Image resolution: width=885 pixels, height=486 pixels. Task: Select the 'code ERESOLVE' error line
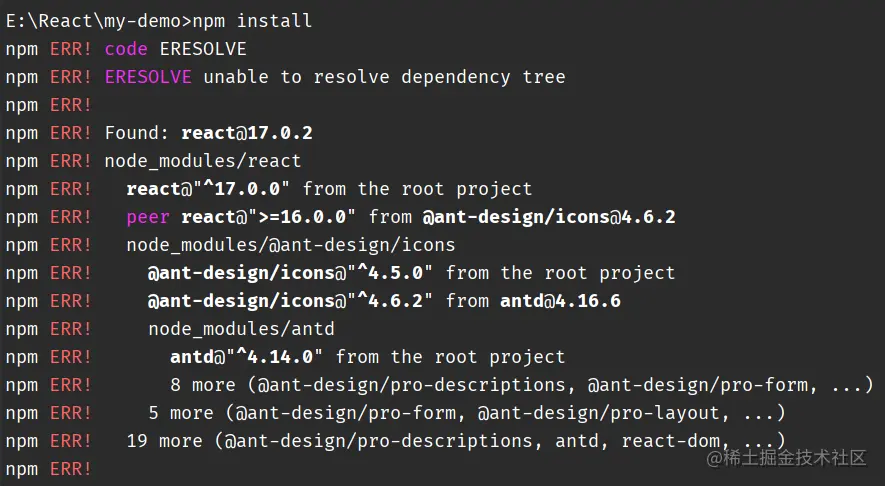[176, 49]
